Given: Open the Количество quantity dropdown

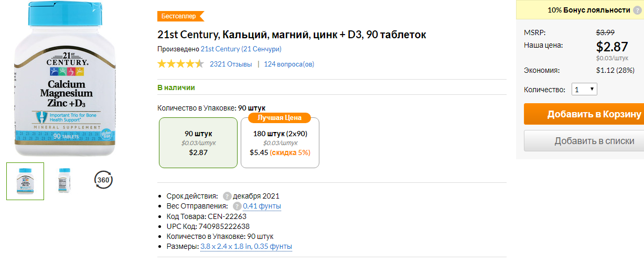Looking at the screenshot, I should [x=584, y=89].
